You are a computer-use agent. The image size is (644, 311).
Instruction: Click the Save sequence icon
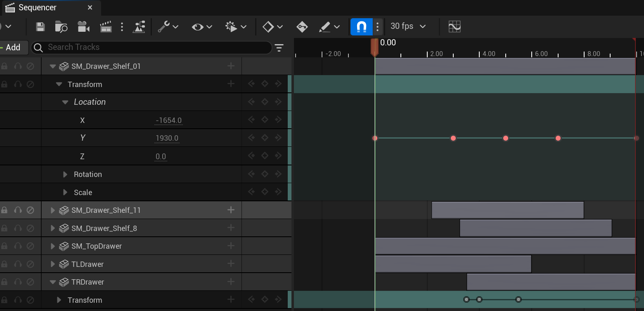point(40,27)
